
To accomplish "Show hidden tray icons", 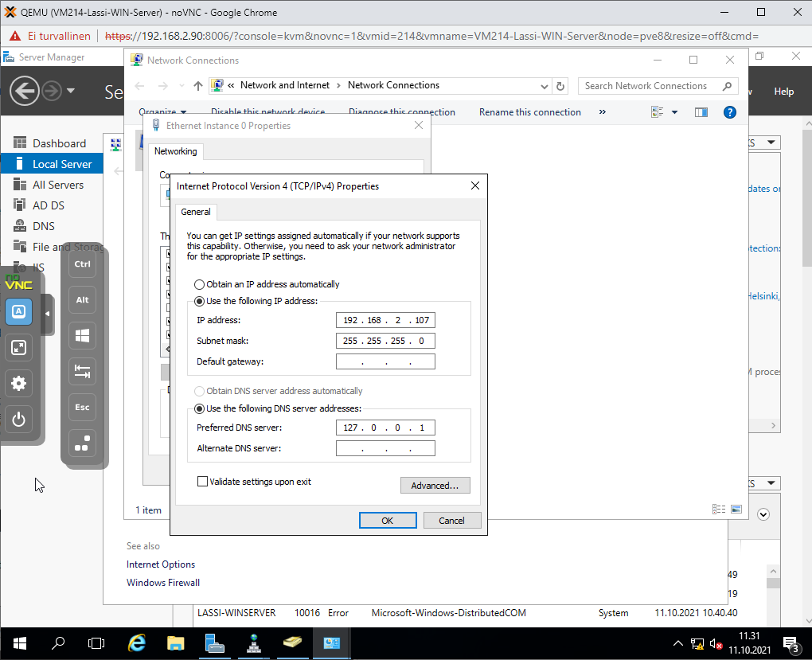I will tap(677, 644).
